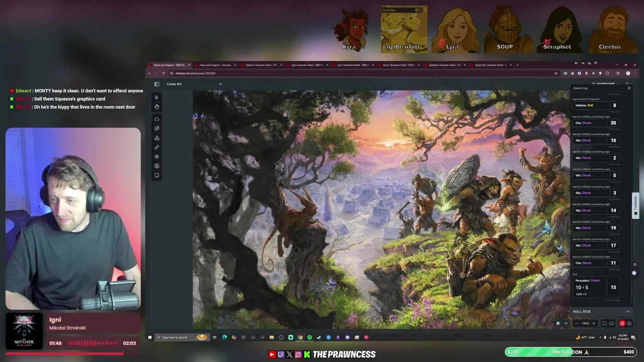Open the EVERYONE audience dropdown

(x=606, y=84)
